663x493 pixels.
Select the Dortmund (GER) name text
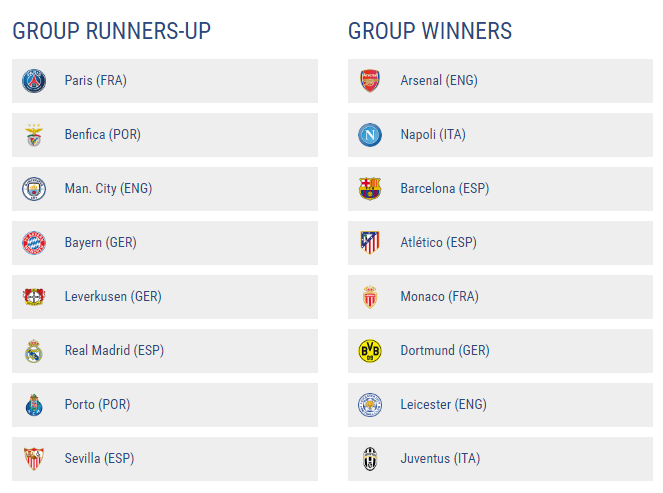pyautogui.click(x=445, y=351)
